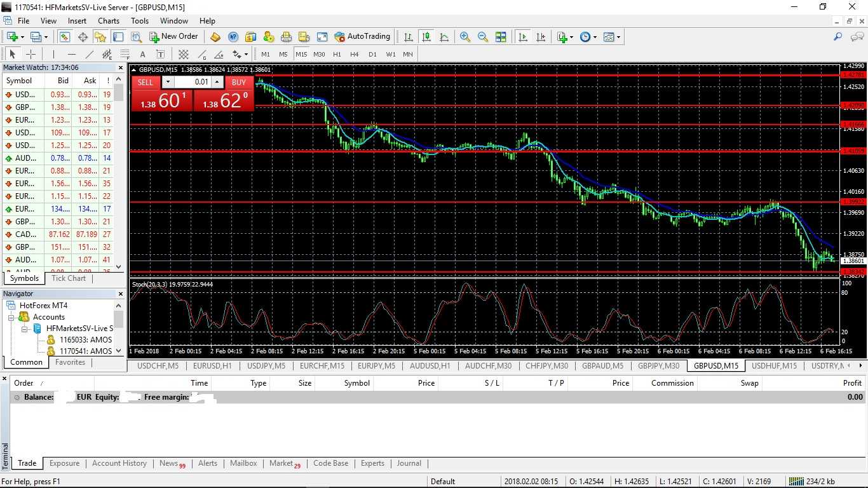Switch chart to bar chart view
Viewport: 868px width, 488px height.
click(409, 37)
